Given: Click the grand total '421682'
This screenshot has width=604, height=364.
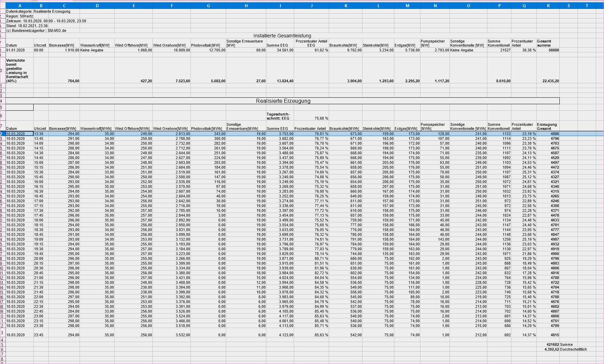Looking at the screenshot, I should (x=548, y=344).
